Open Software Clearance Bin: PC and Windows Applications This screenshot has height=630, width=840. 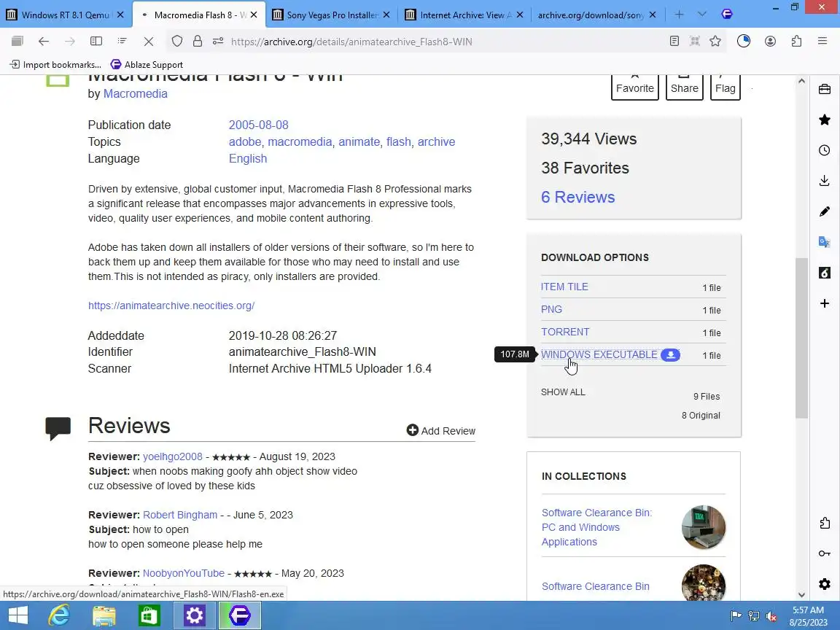(x=596, y=527)
